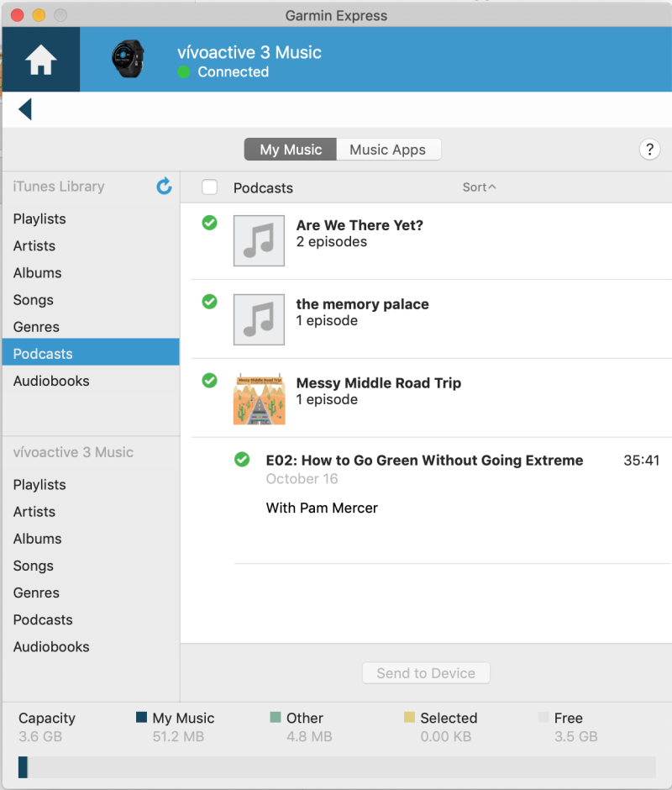Click the 4.8 MB Other value

tap(309, 736)
